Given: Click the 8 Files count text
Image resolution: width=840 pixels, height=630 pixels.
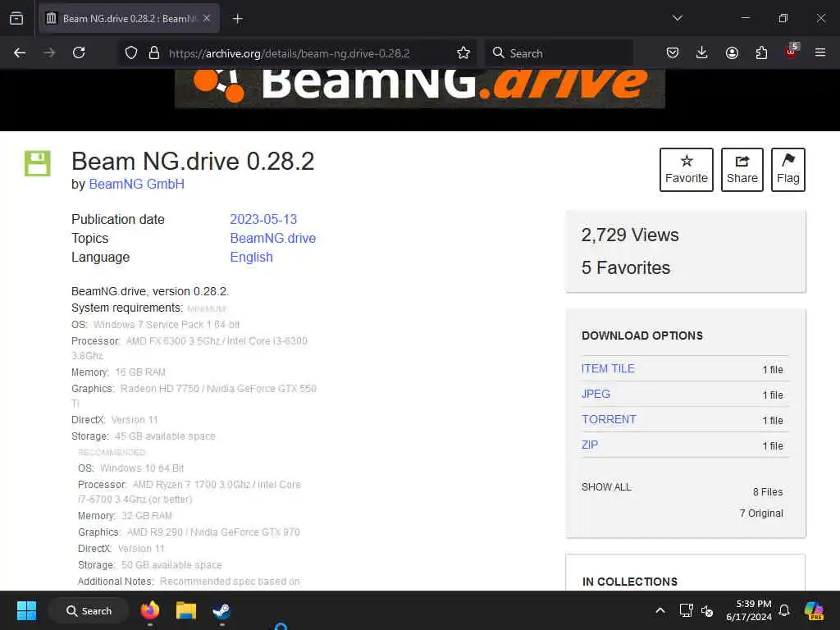Looking at the screenshot, I should (768, 492).
